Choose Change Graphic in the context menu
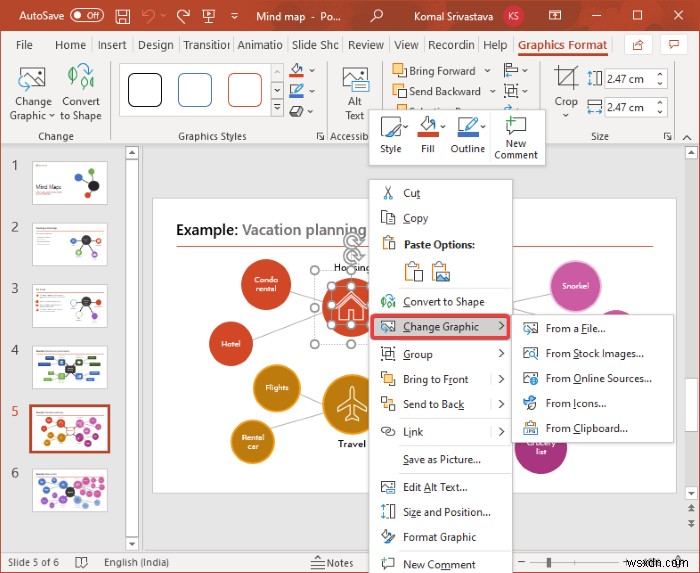This screenshot has height=573, width=700. (x=440, y=327)
